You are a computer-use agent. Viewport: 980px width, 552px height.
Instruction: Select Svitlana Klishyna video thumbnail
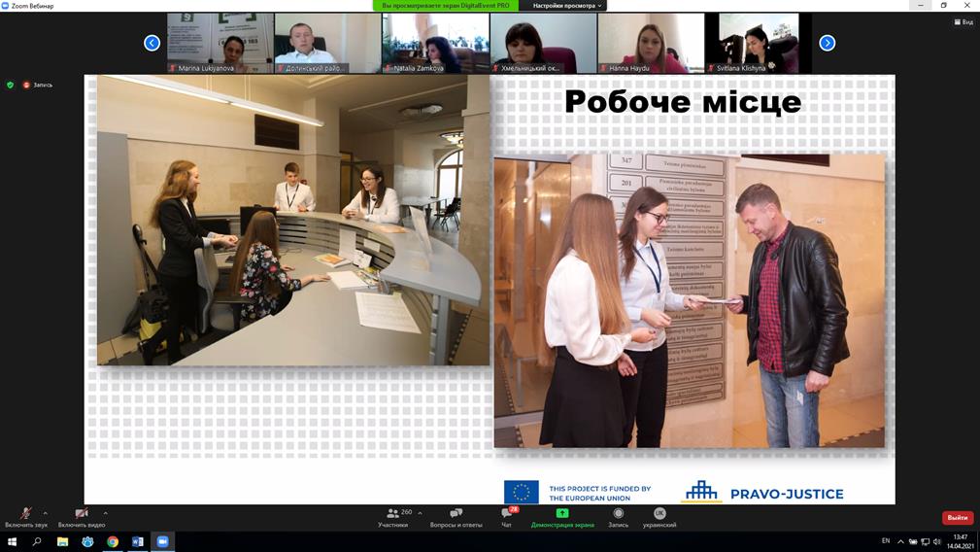pyautogui.click(x=758, y=43)
